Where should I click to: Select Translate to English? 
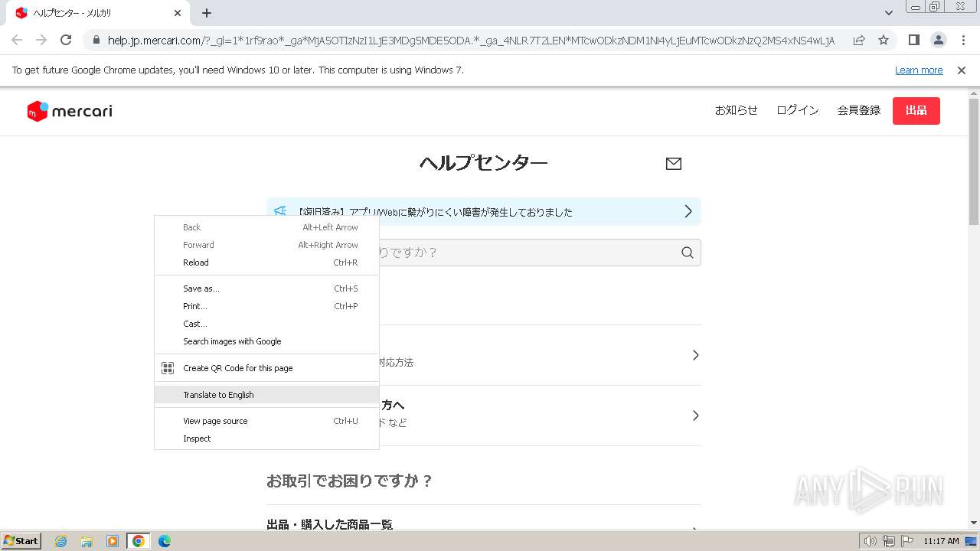[x=266, y=395]
